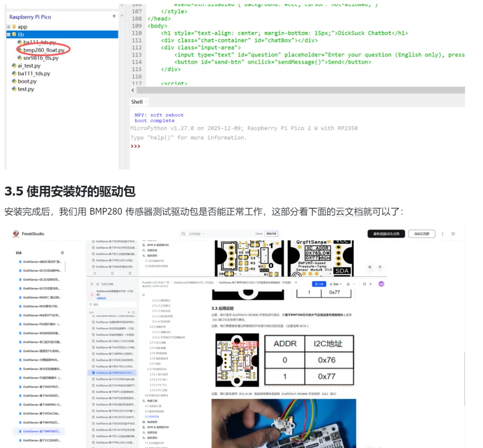Open the 编辑 edit mode dropdown
483x448 pixels.
tap(336, 284)
